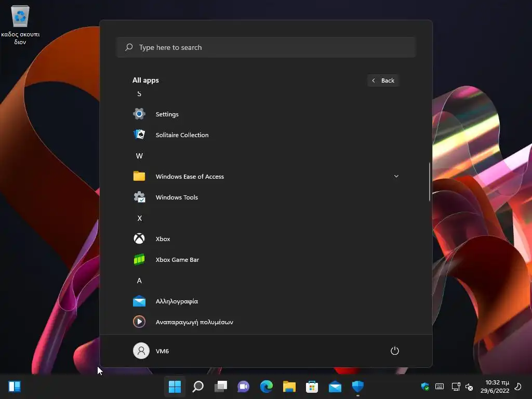Viewport: 532px width, 399px height.
Task: Click the network status tray icon
Action: (455, 387)
